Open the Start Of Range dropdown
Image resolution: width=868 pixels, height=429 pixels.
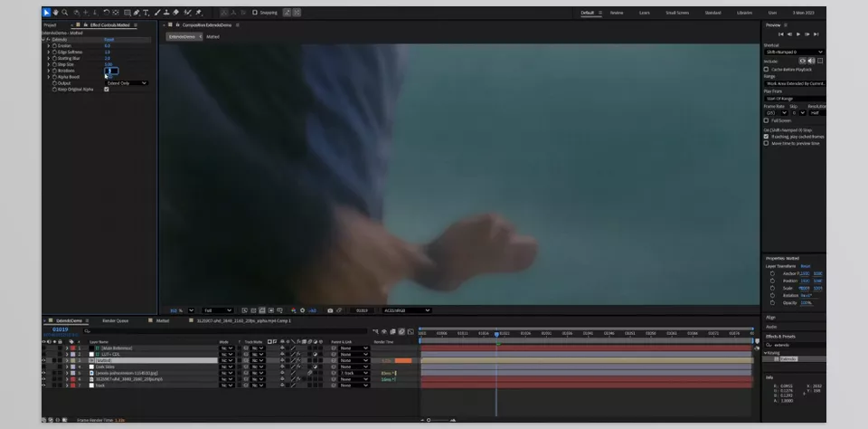tap(795, 99)
